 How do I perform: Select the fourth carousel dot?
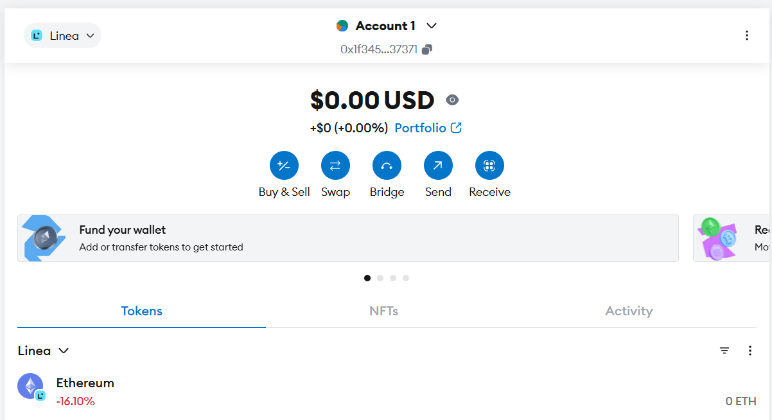[406, 277]
